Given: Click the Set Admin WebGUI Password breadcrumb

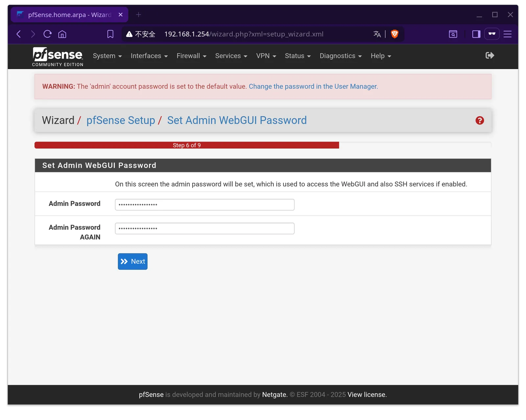Looking at the screenshot, I should pos(237,120).
